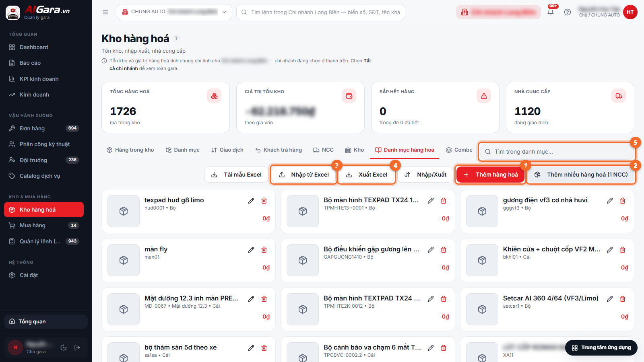Click the Nhập/Xuất button
Image resolution: width=644 pixels, height=362 pixels.
425,175
